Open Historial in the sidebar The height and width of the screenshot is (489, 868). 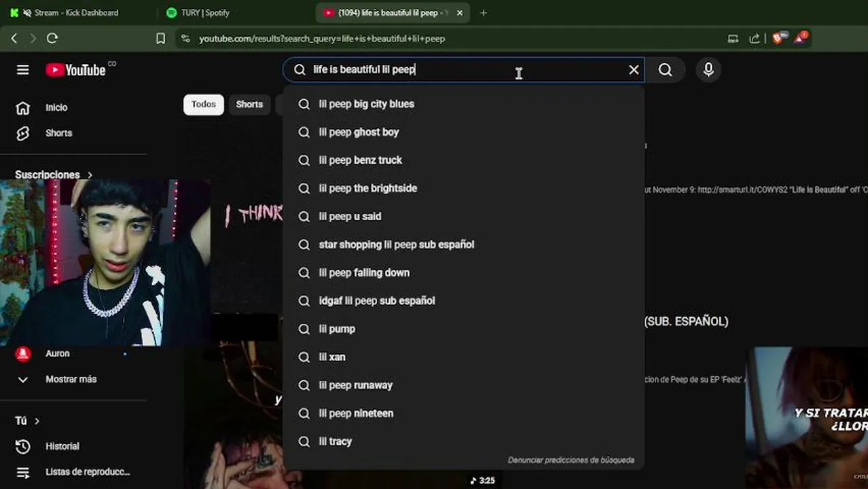click(x=62, y=446)
